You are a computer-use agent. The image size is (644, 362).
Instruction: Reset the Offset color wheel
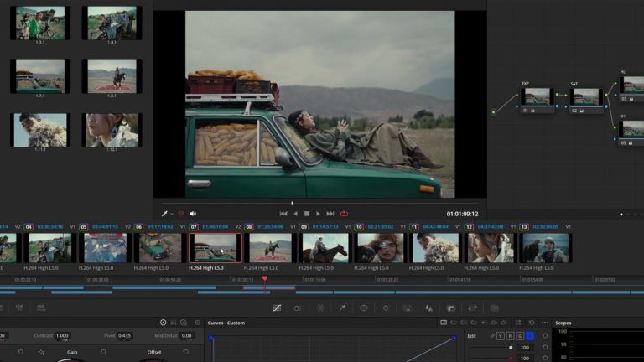(x=186, y=352)
